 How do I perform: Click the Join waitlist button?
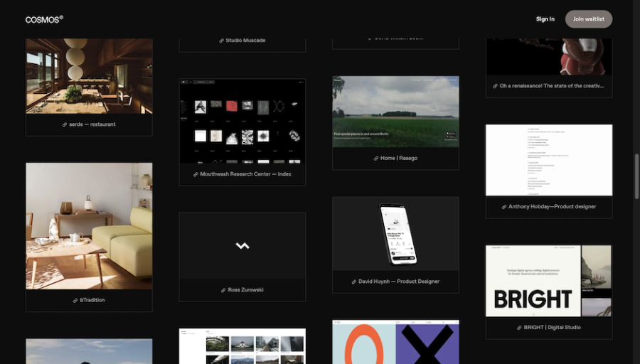point(589,19)
